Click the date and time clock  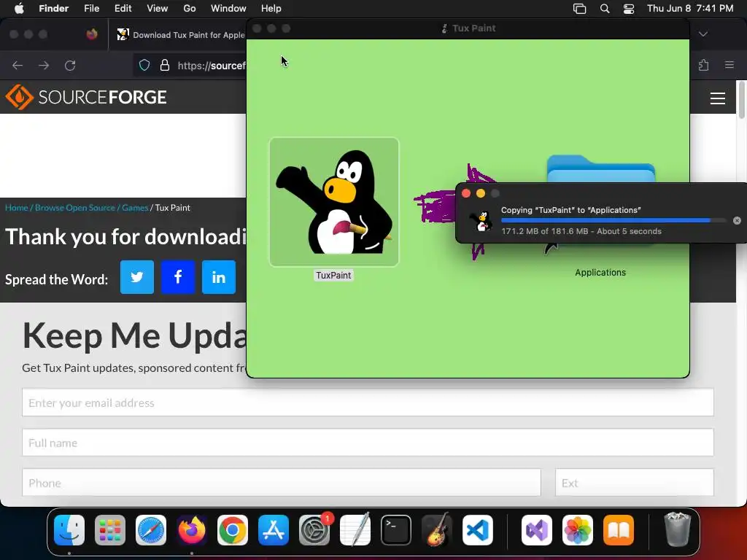click(x=690, y=9)
